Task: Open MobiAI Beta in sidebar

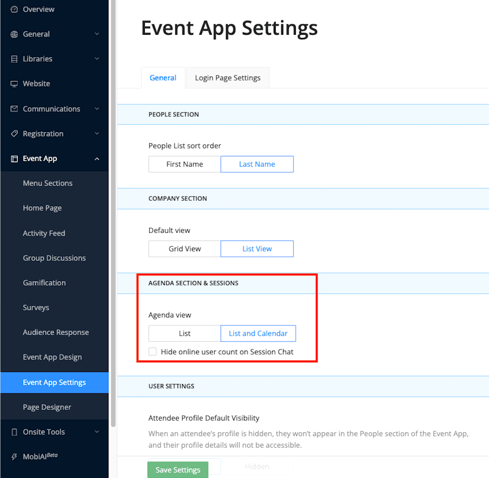Action: pos(40,456)
